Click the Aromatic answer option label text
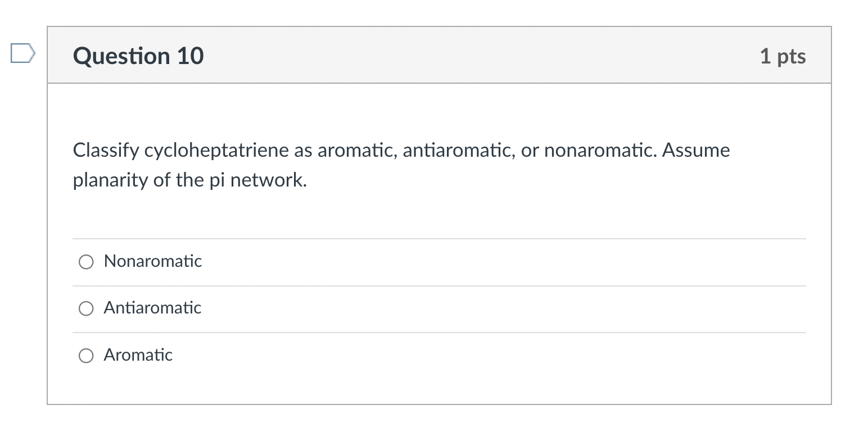 point(138,355)
